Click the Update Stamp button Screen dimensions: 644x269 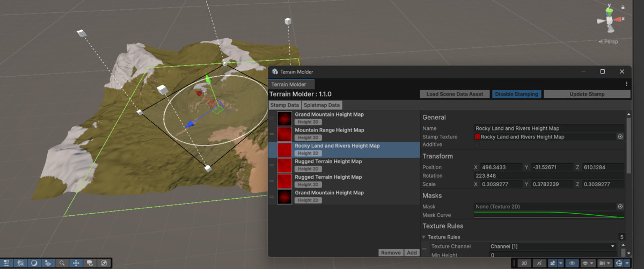(587, 94)
